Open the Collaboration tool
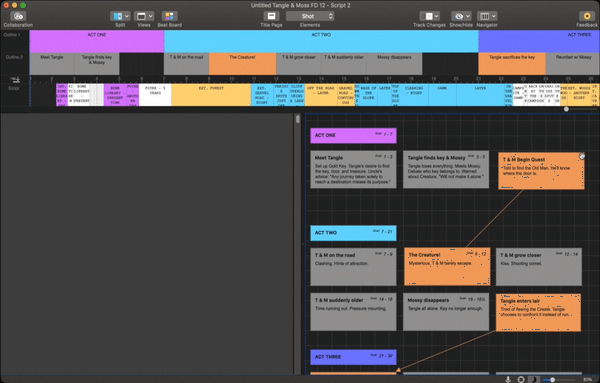Viewport: 600px width, 383px height. pos(18,16)
